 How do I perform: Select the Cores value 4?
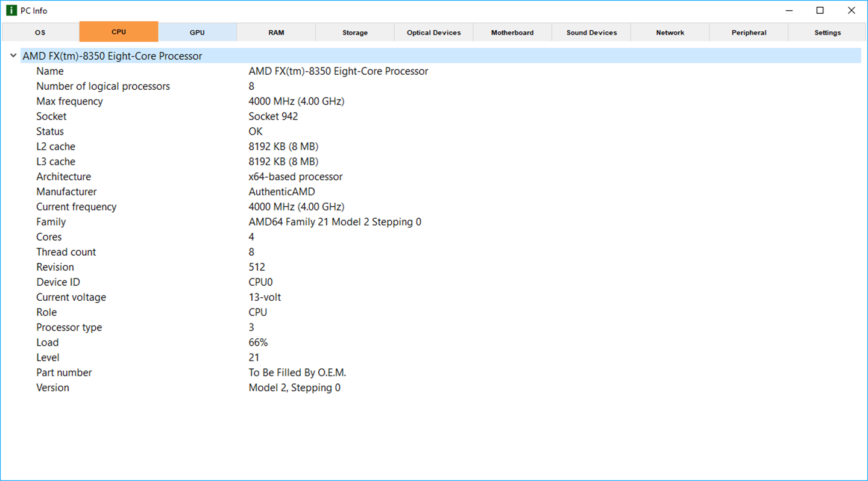[251, 237]
